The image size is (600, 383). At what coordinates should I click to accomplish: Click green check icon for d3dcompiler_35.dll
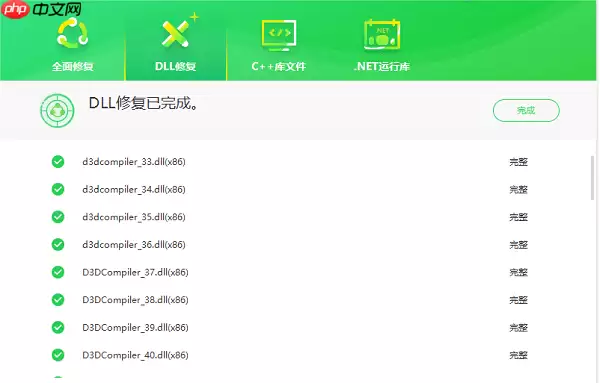click(58, 217)
